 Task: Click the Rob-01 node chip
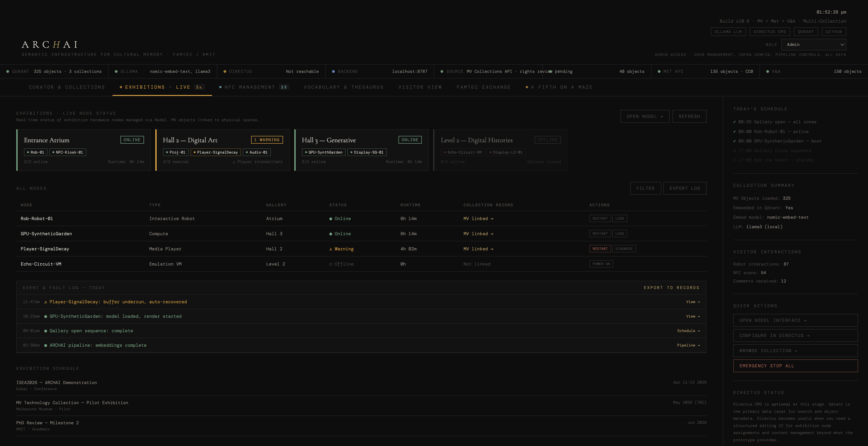[x=36, y=152]
